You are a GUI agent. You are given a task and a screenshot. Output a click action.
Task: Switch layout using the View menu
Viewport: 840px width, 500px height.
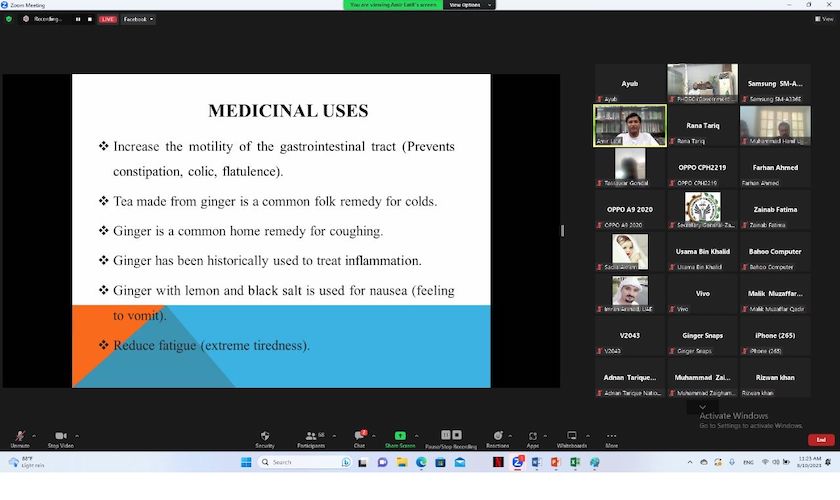808,19
